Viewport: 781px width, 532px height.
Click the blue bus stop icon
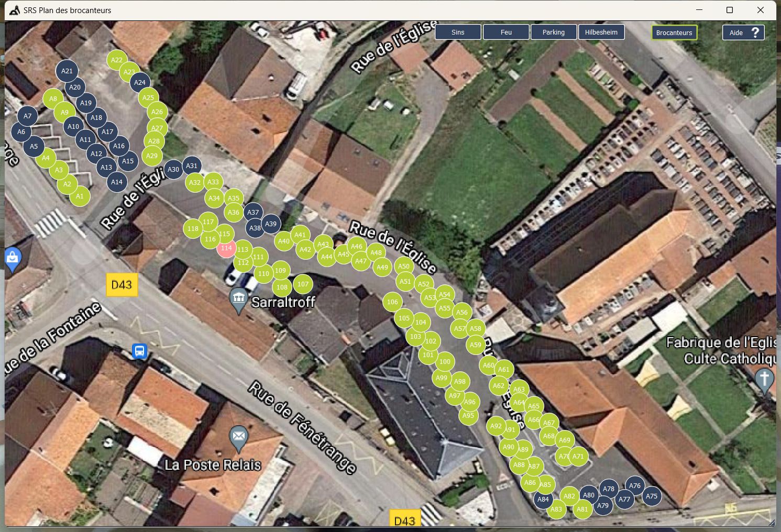pos(139,350)
